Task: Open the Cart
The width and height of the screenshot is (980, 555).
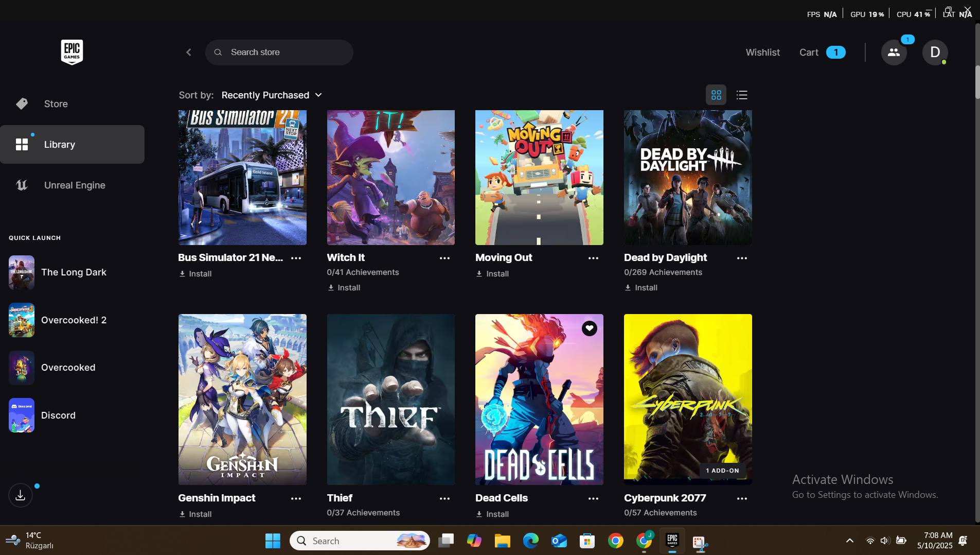Action: 822,53
